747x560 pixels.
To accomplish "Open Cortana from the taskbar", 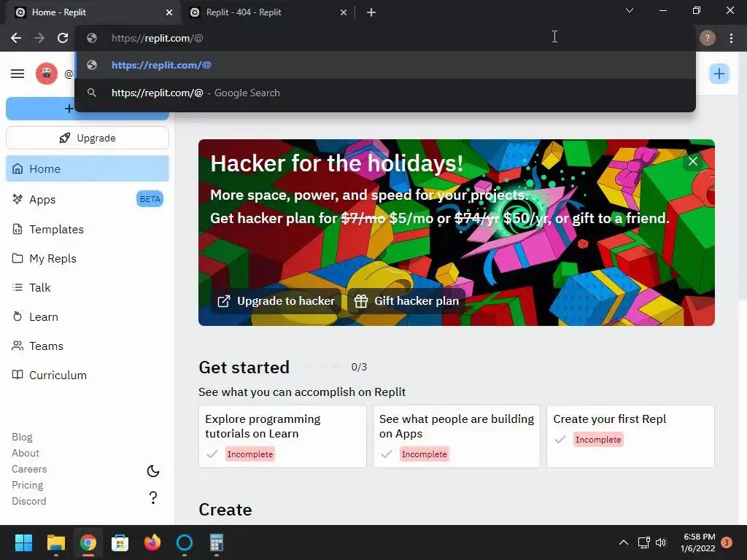I will coord(184,542).
